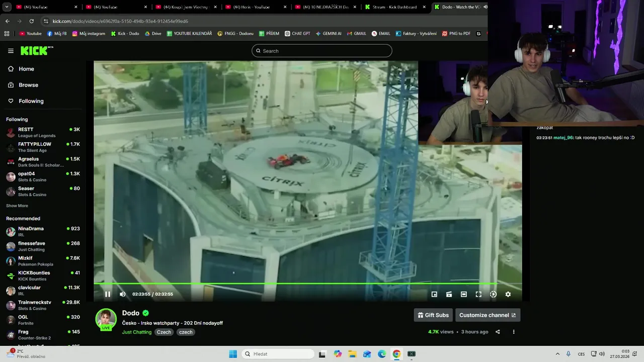Open the Kick - Dodo bookmark

[125, 34]
